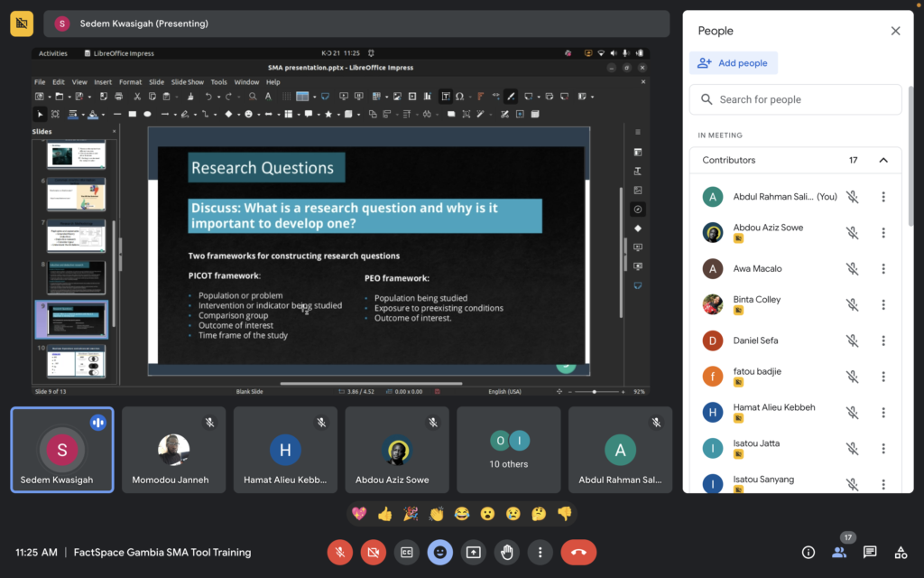Open File menu in shared Impress window
This screenshot has width=924, height=578.
(x=40, y=82)
